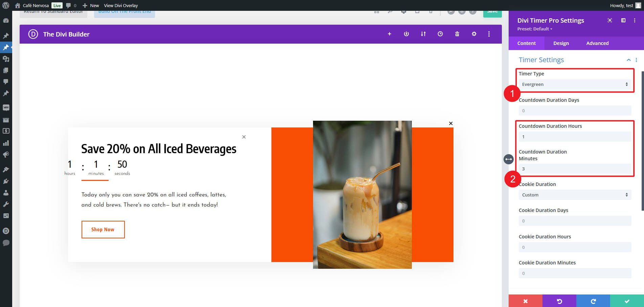Click the countdown hours digit

pyautogui.click(x=70, y=164)
